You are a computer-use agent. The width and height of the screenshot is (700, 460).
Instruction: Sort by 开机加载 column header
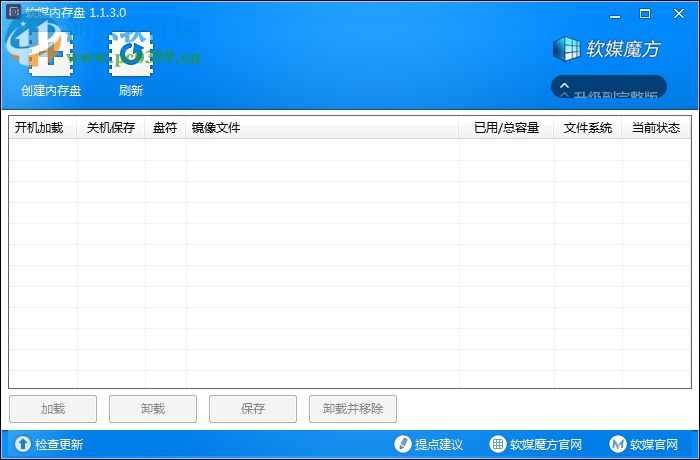pos(42,128)
